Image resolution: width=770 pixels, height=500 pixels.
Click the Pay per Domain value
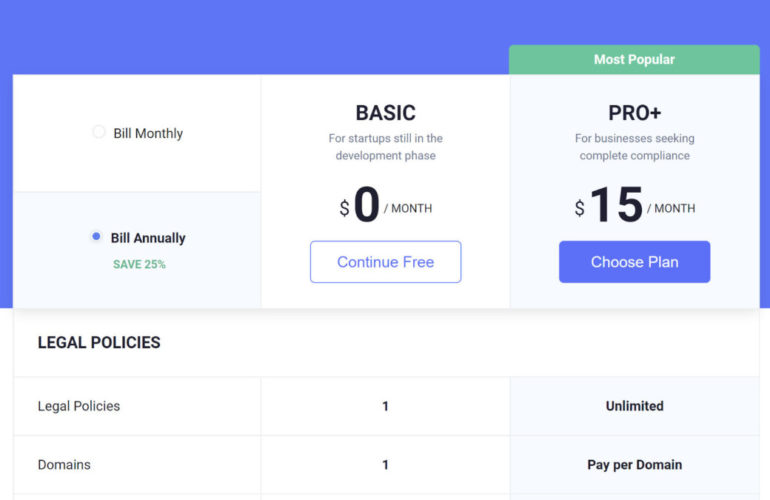pyautogui.click(x=634, y=465)
